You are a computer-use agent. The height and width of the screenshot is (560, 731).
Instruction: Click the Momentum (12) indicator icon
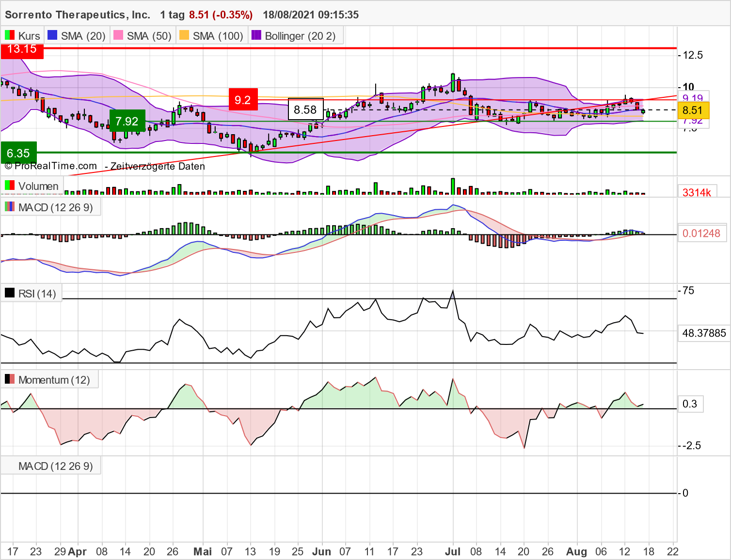(x=9, y=379)
